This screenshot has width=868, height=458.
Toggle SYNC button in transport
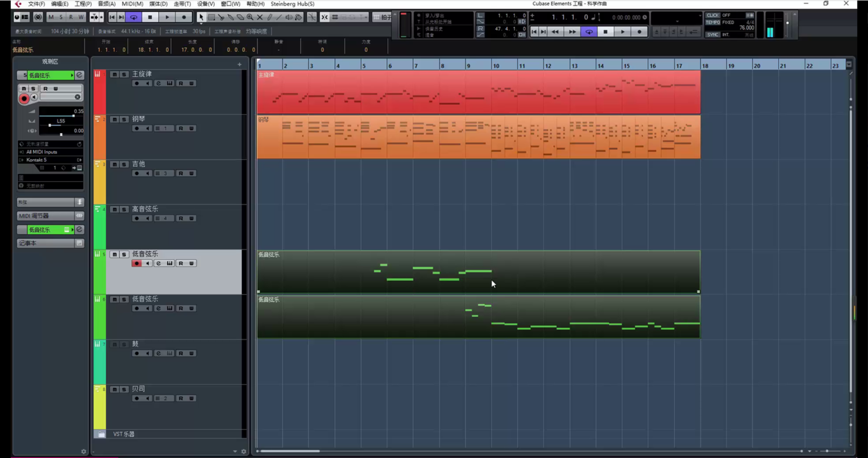click(x=712, y=34)
